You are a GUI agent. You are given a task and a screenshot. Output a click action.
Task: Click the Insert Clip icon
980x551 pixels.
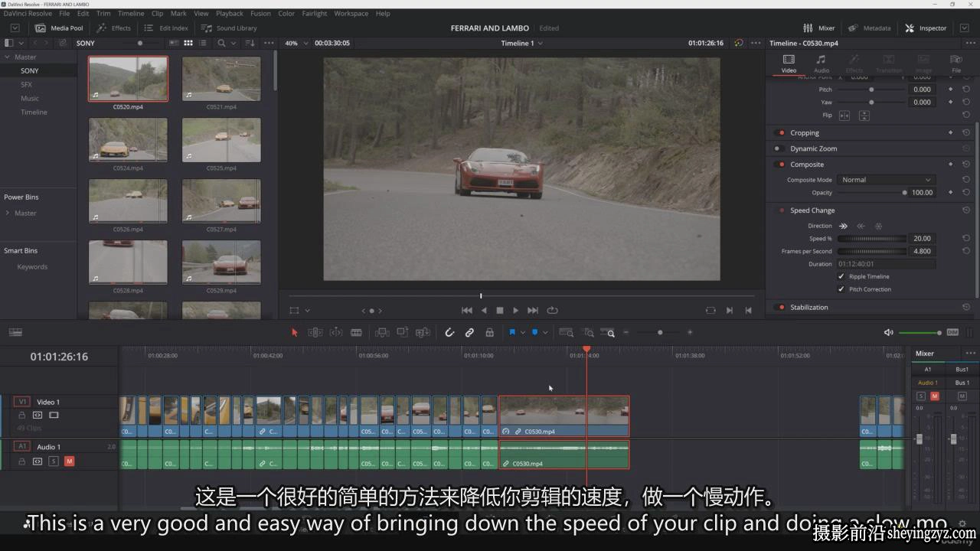(382, 332)
